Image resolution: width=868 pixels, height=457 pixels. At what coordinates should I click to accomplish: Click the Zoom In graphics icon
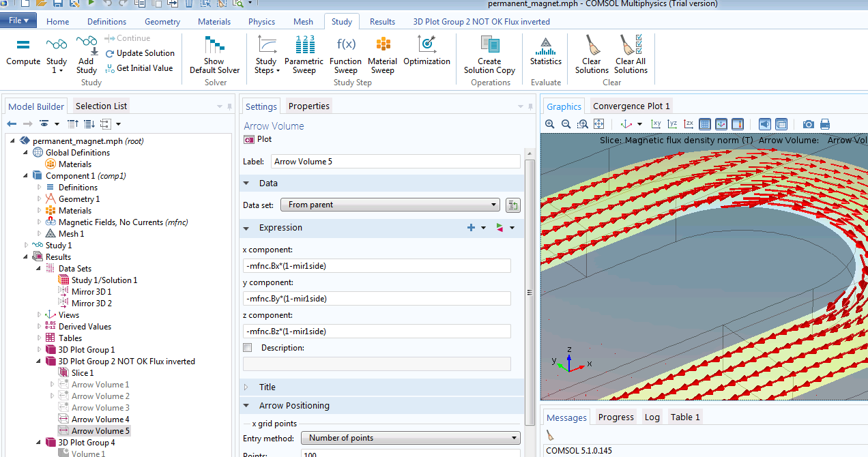pos(550,124)
